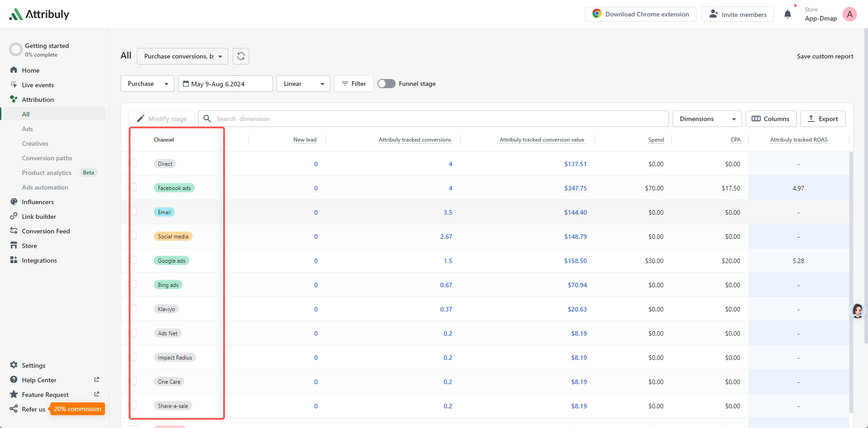Click the Feature Request external link icon
Image resolution: width=868 pixels, height=428 pixels.
[97, 394]
